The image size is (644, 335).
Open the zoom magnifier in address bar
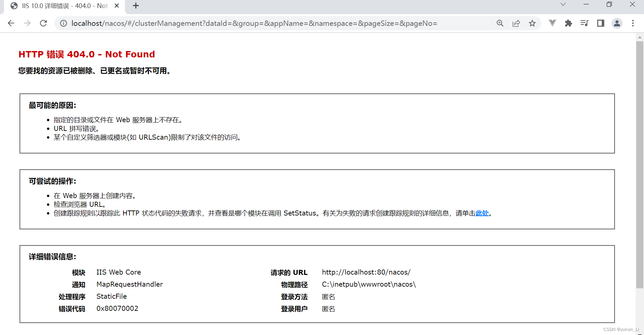coord(500,23)
